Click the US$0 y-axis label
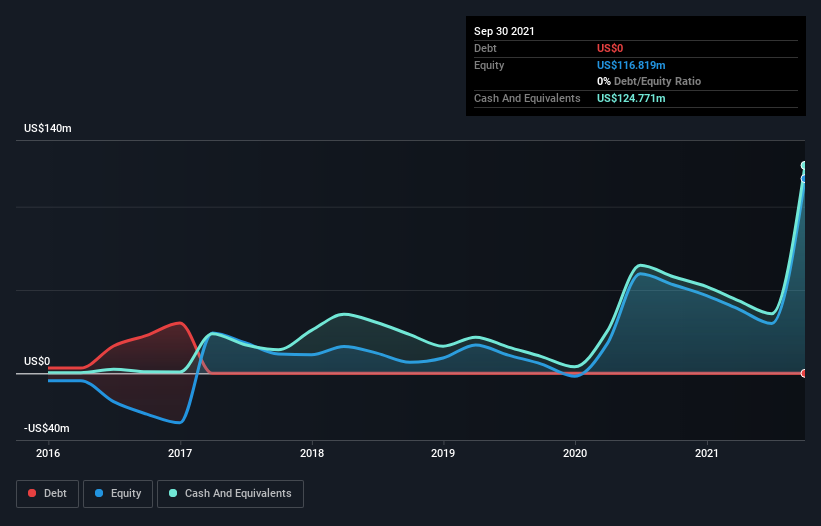 (37, 361)
